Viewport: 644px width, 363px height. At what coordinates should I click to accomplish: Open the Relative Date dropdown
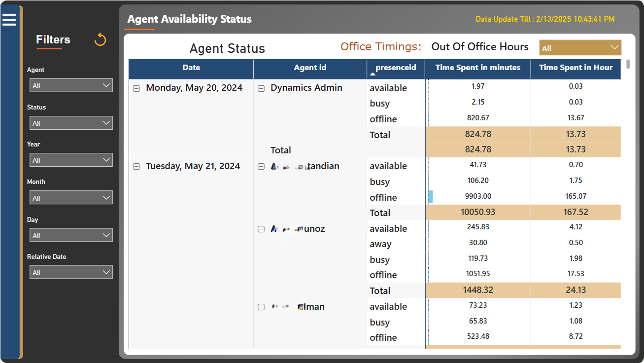[71, 272]
